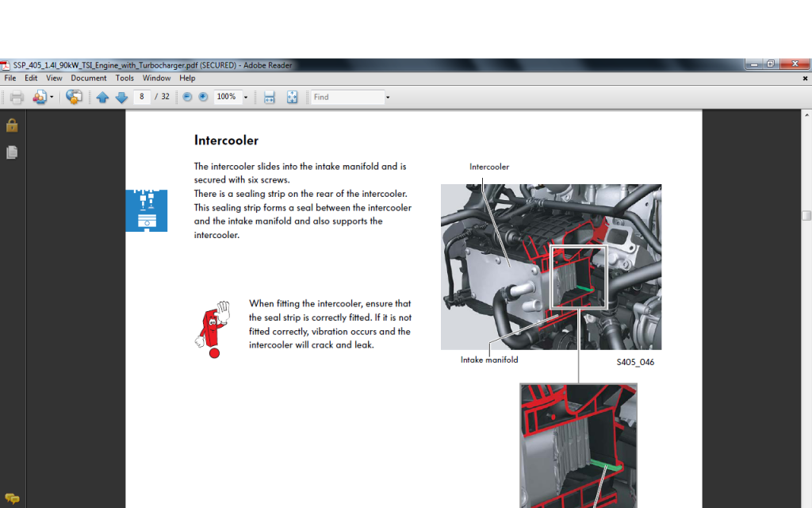Click the vertical scrollbar thumb

click(x=806, y=215)
